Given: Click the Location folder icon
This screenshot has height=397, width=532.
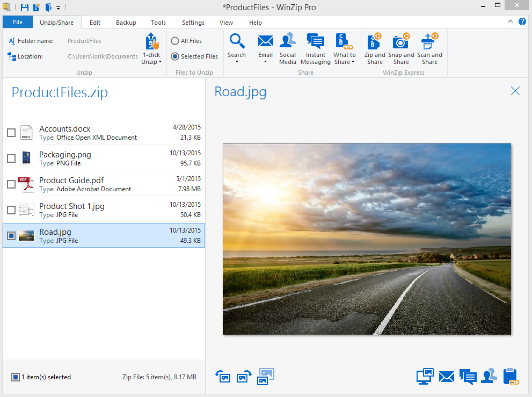Looking at the screenshot, I should click(x=12, y=57).
